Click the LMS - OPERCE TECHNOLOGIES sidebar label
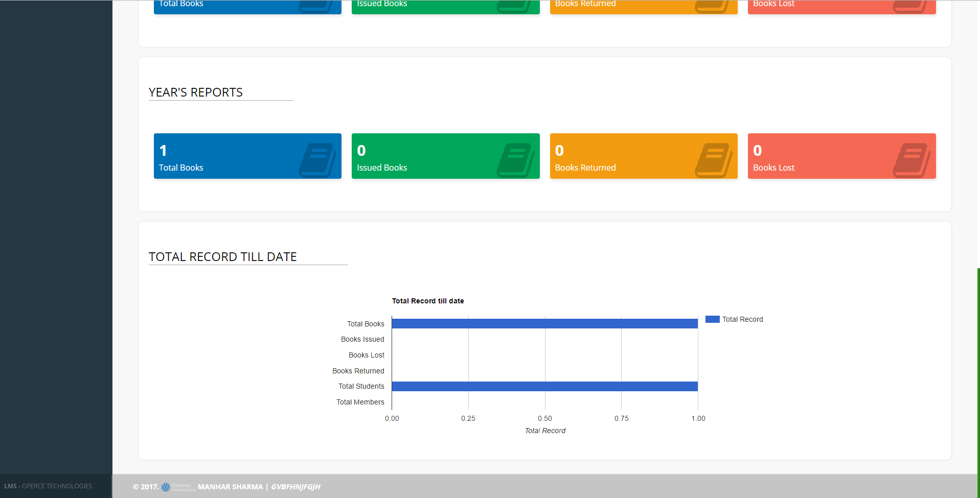 coord(49,486)
